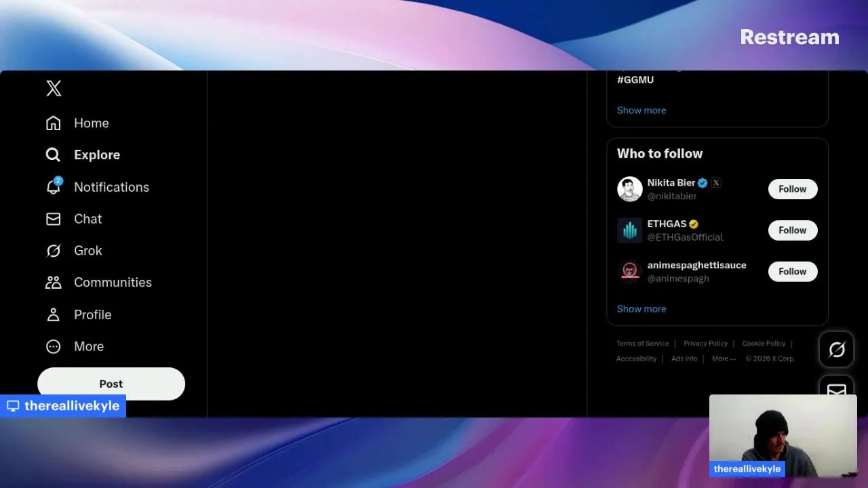Expand the footer More menu

pos(724,359)
